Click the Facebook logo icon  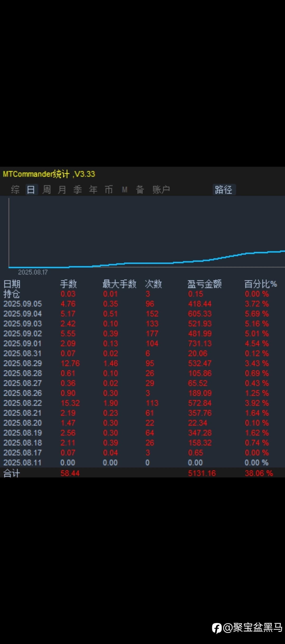(217, 628)
